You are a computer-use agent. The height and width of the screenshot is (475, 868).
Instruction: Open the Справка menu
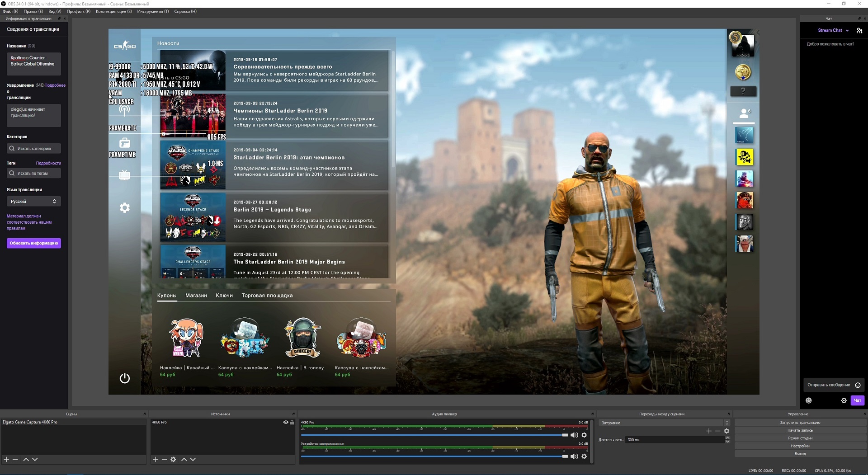(185, 11)
